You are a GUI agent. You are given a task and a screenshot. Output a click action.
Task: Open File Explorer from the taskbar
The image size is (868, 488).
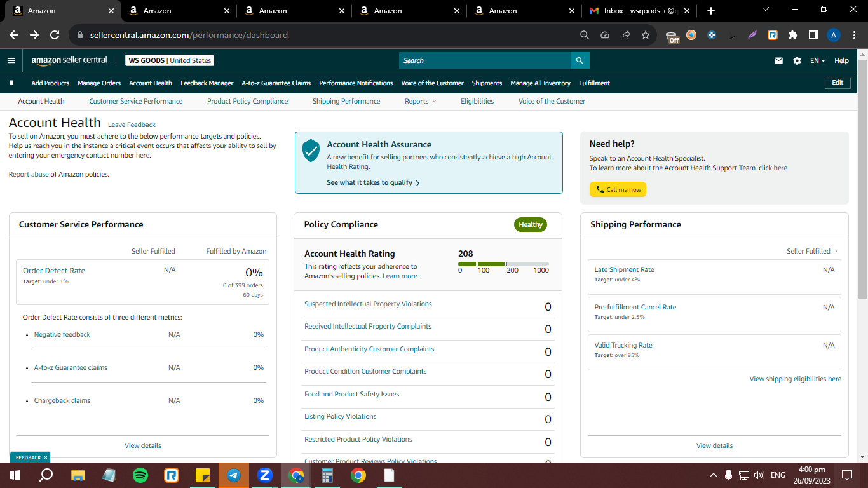pyautogui.click(x=78, y=475)
